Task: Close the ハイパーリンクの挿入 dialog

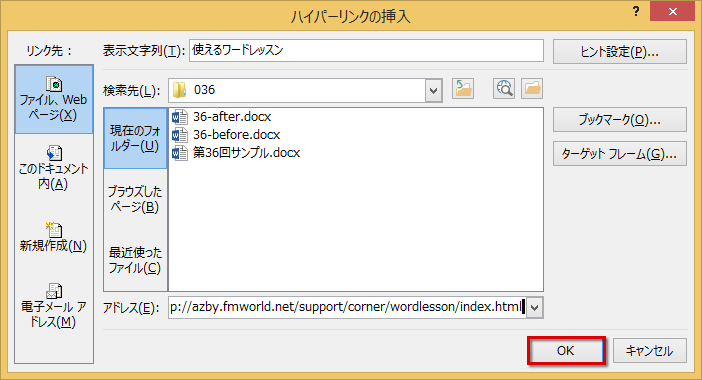Action: click(x=672, y=12)
